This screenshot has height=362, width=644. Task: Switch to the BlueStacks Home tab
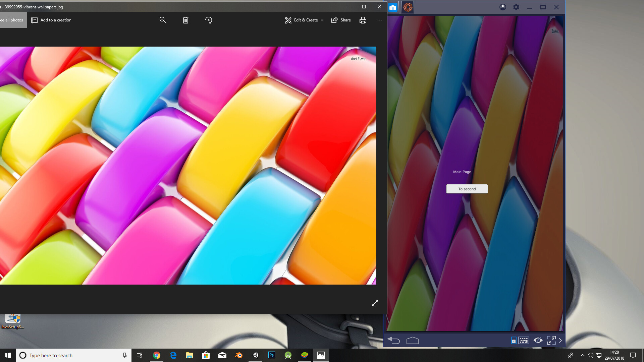(x=393, y=7)
